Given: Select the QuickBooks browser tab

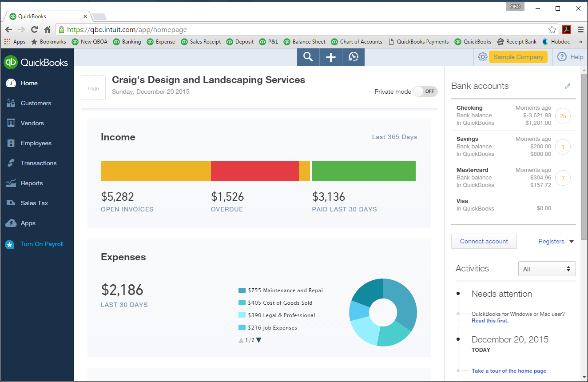Looking at the screenshot, I should (x=47, y=16).
